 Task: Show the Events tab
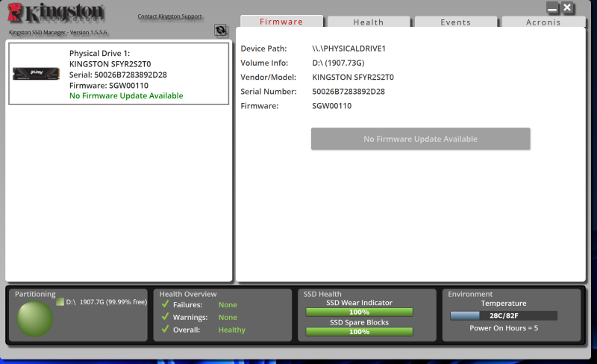[x=455, y=22]
